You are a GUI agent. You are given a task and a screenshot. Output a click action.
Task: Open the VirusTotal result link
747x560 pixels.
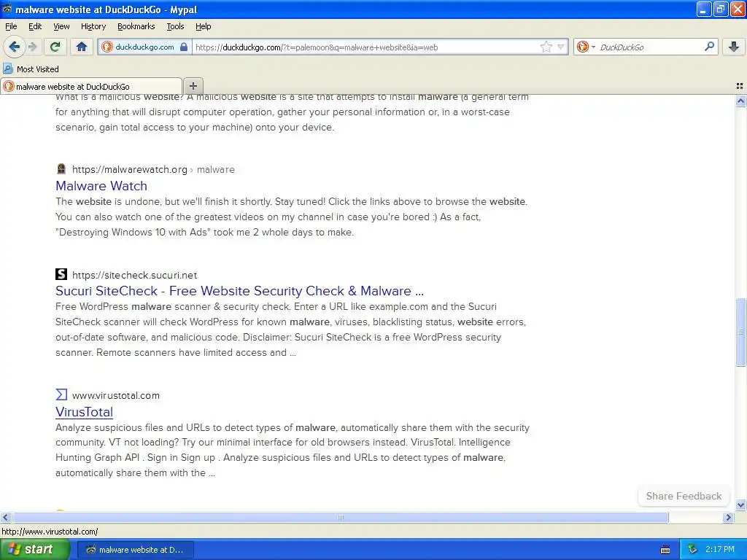[84, 412]
